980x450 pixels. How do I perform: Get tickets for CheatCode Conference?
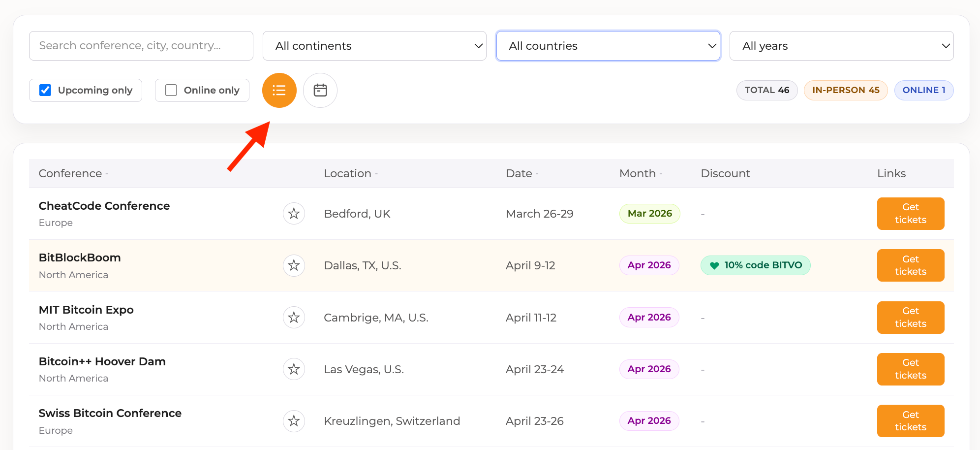910,214
